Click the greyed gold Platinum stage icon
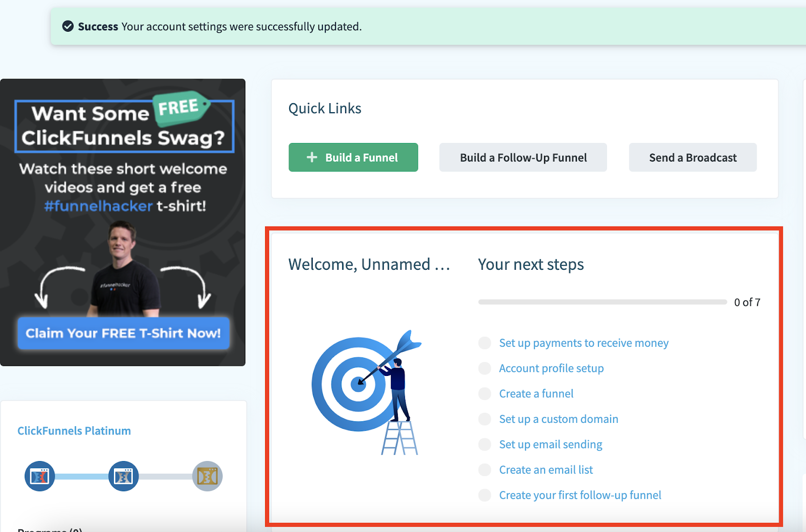Image resolution: width=806 pixels, height=532 pixels. click(x=208, y=476)
